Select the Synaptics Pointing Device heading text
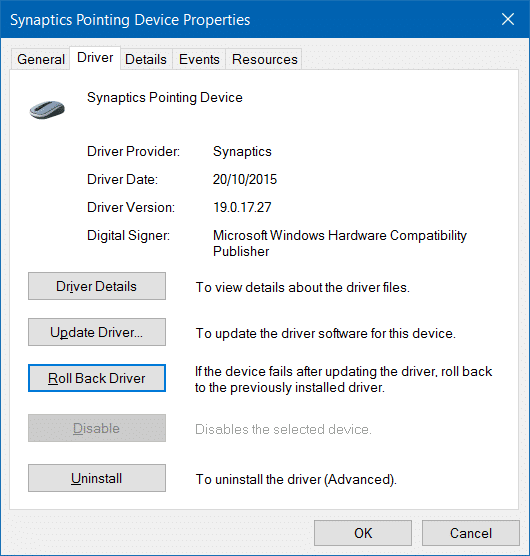Image resolution: width=530 pixels, height=556 pixels. click(165, 98)
